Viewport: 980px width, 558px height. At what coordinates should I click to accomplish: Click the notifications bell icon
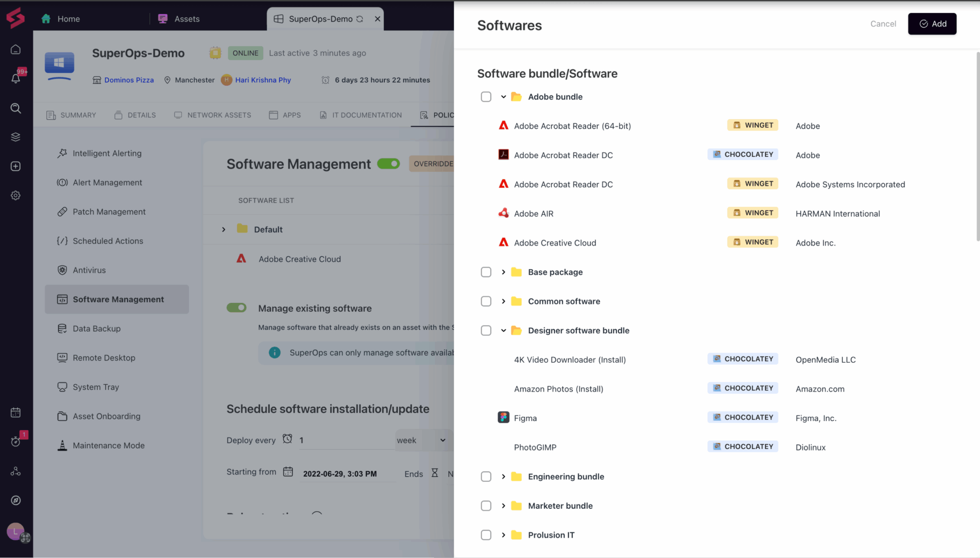(16, 78)
